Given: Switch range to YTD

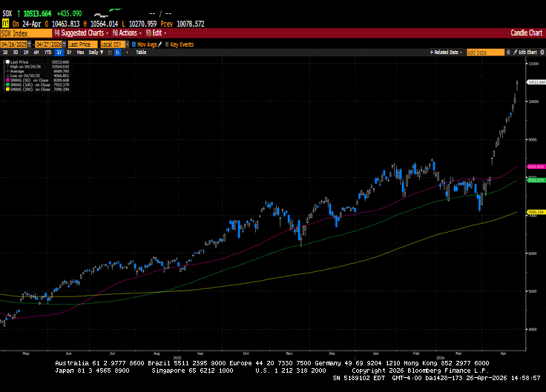Looking at the screenshot, I should [47, 53].
